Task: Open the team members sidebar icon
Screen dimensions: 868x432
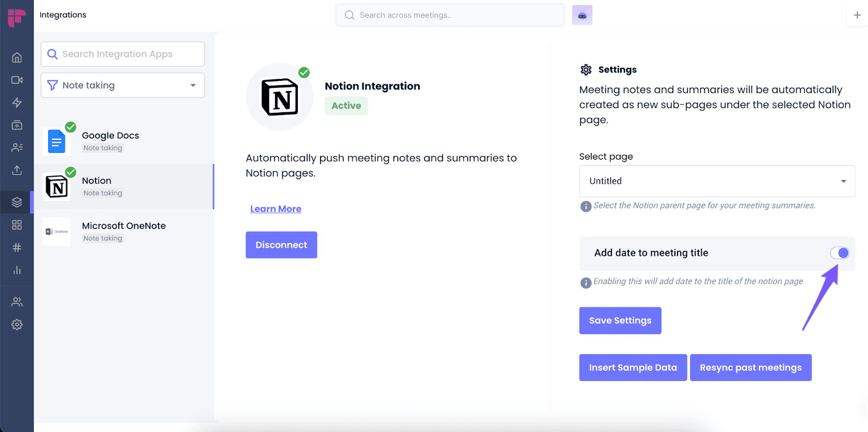Action: (x=17, y=302)
